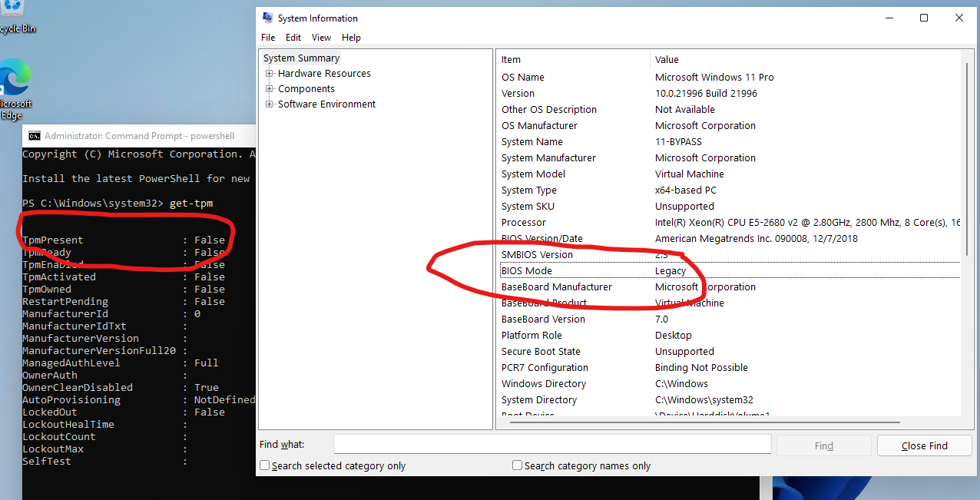Open the Edit menu
Screen dimensions: 980x500
[x=293, y=38]
